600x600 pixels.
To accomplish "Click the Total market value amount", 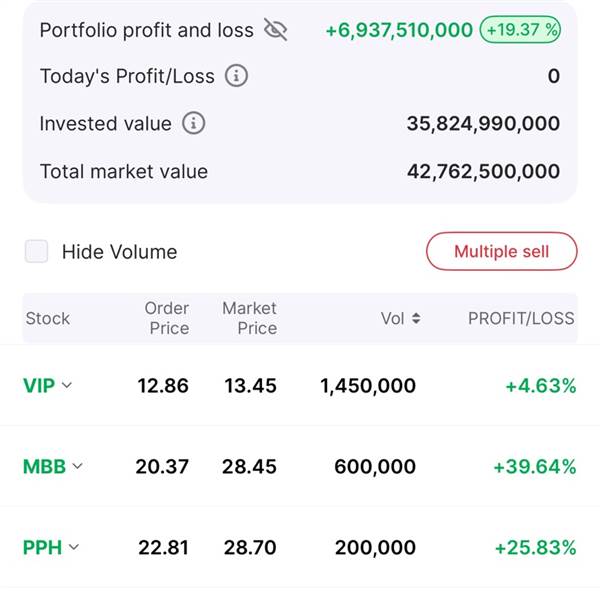I will [x=483, y=171].
